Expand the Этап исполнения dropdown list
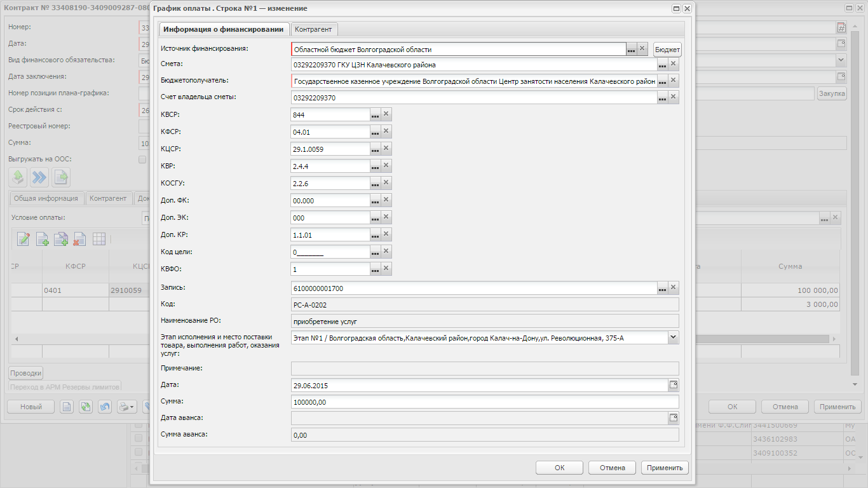 click(x=674, y=338)
